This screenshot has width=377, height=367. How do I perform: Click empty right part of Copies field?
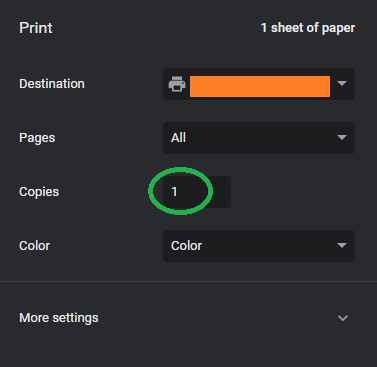click(x=221, y=192)
